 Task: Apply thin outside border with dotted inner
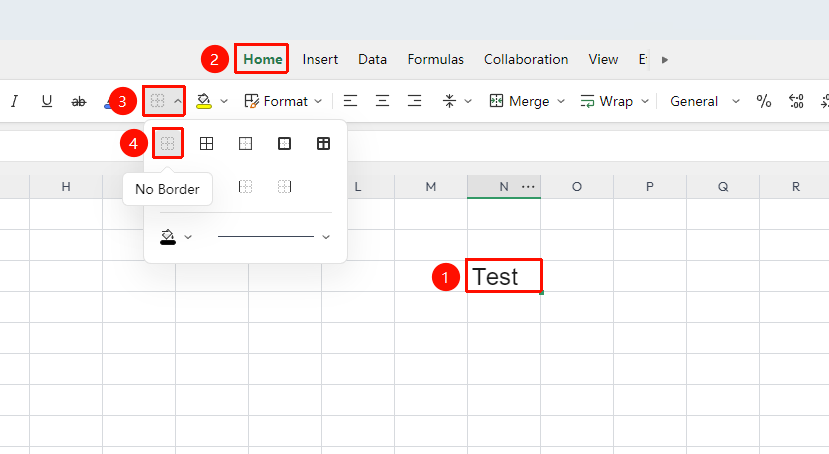click(x=245, y=143)
